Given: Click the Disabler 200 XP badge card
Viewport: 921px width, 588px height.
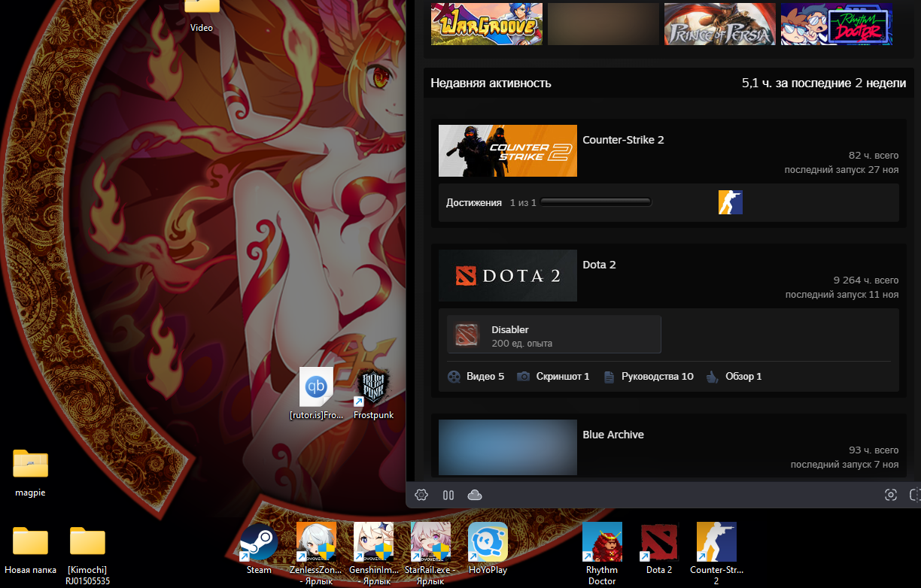Looking at the screenshot, I should (554, 335).
